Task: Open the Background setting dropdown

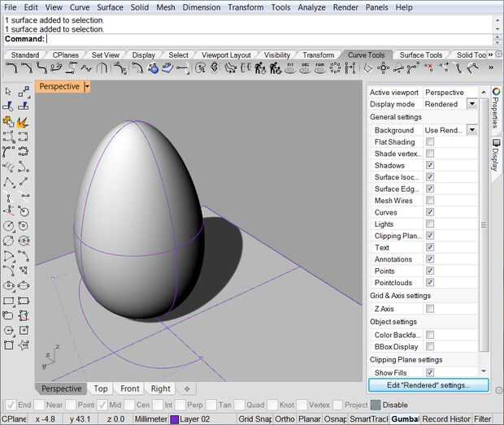Action: point(471,130)
